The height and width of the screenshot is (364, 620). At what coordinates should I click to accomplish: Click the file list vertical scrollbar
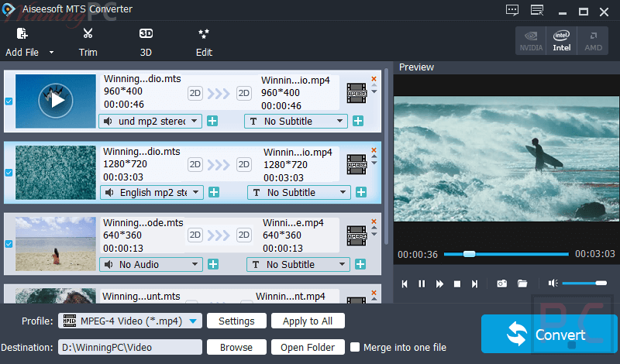[x=386, y=156]
